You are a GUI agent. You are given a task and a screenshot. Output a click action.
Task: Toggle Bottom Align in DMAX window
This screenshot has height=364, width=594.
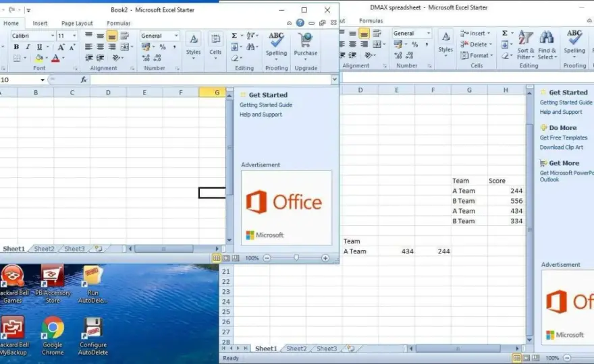coord(364,34)
